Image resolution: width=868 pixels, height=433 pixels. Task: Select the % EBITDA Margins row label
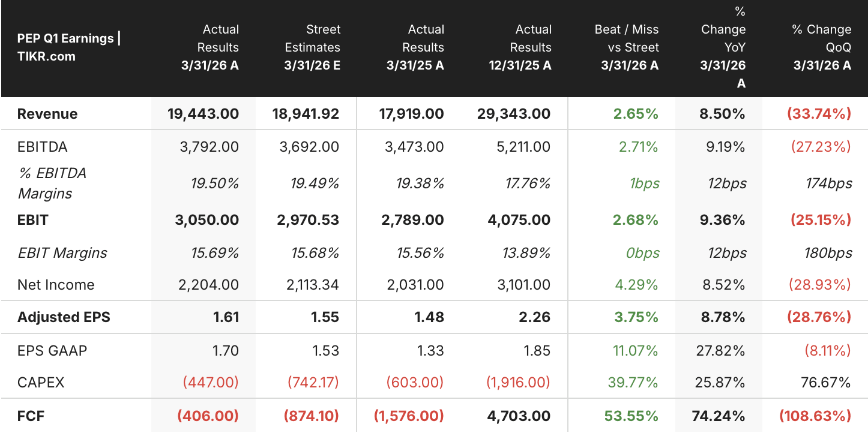click(x=52, y=184)
